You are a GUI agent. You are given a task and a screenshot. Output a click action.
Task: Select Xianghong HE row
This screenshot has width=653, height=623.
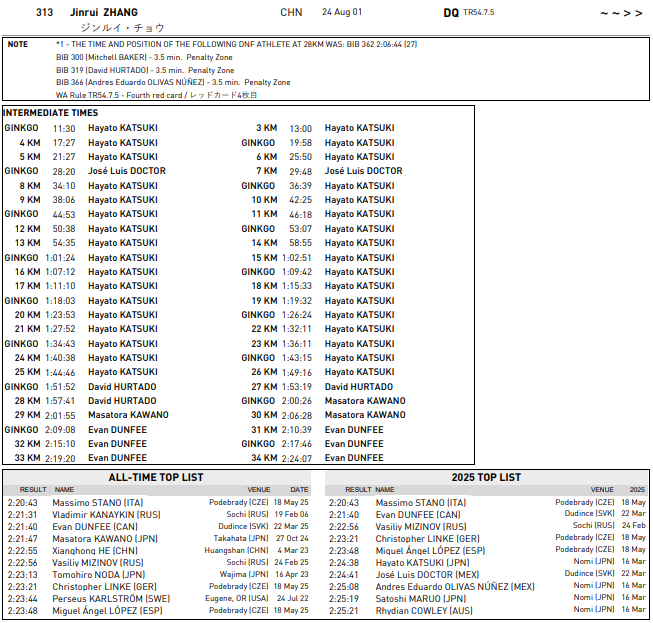[x=95, y=550]
